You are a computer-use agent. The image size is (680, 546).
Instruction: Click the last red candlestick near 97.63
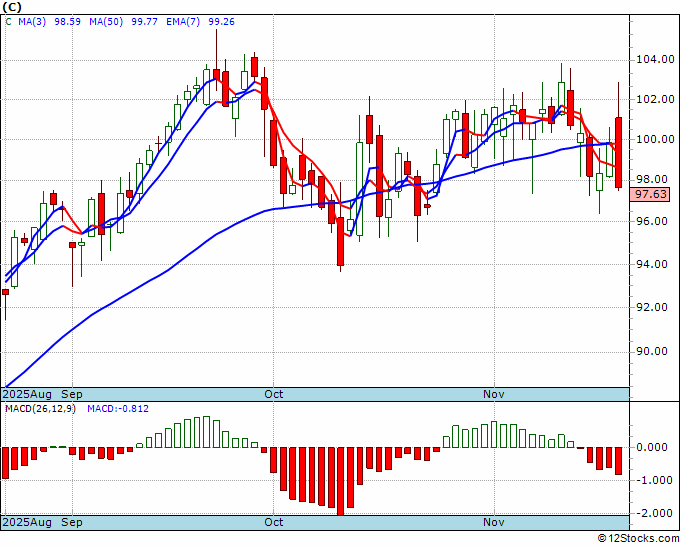tap(618, 152)
